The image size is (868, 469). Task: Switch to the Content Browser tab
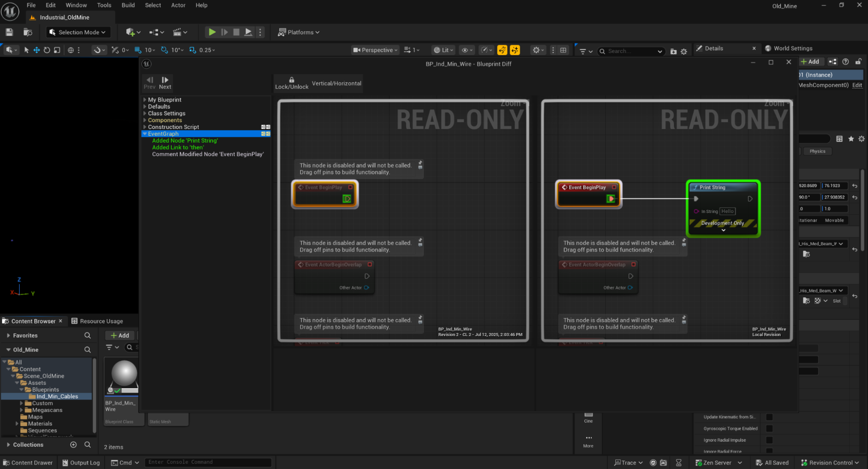click(33, 321)
